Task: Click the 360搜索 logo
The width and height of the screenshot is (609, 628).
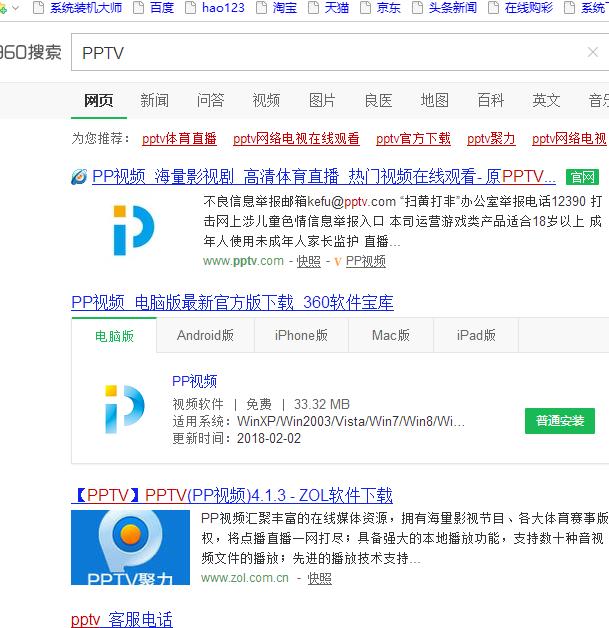Action: click(x=30, y=52)
